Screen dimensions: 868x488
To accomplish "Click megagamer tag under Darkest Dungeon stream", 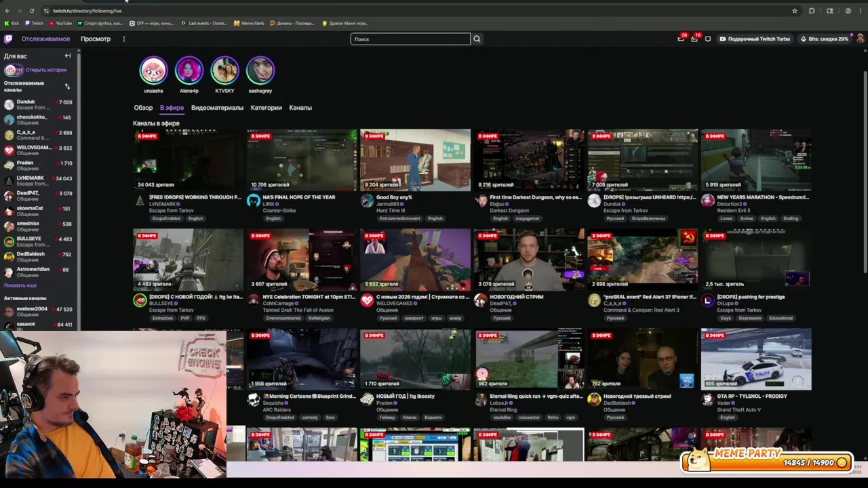I will point(528,219).
